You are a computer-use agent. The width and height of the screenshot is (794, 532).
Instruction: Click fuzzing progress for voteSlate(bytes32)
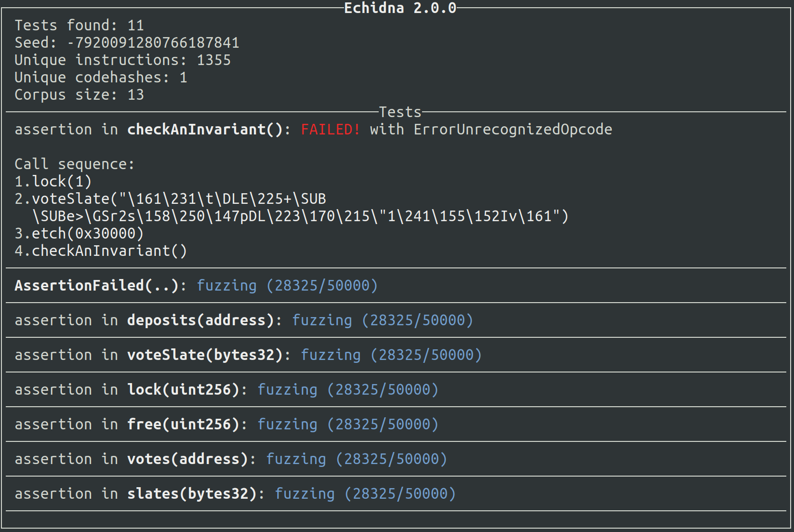click(x=391, y=355)
